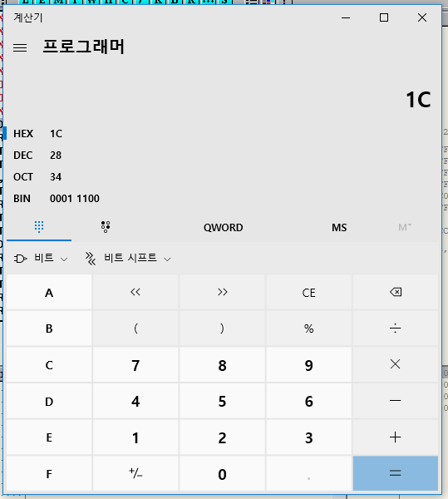
Task: Toggle sign with +/- key
Action: [x=135, y=473]
